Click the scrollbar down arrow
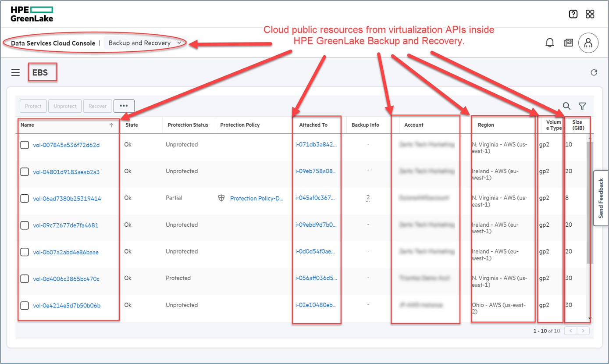 pyautogui.click(x=590, y=319)
